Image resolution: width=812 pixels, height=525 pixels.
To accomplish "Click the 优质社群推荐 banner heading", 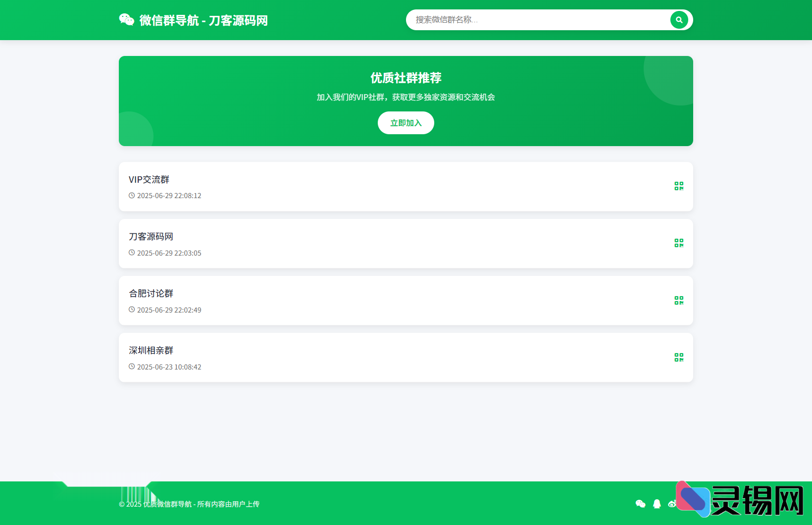I will point(406,78).
